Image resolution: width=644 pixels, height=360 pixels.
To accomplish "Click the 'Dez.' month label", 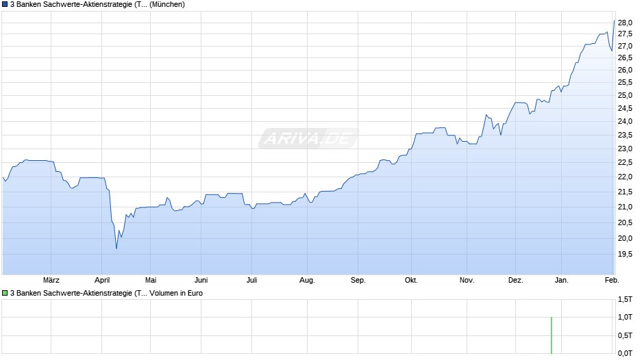I will [x=515, y=280].
